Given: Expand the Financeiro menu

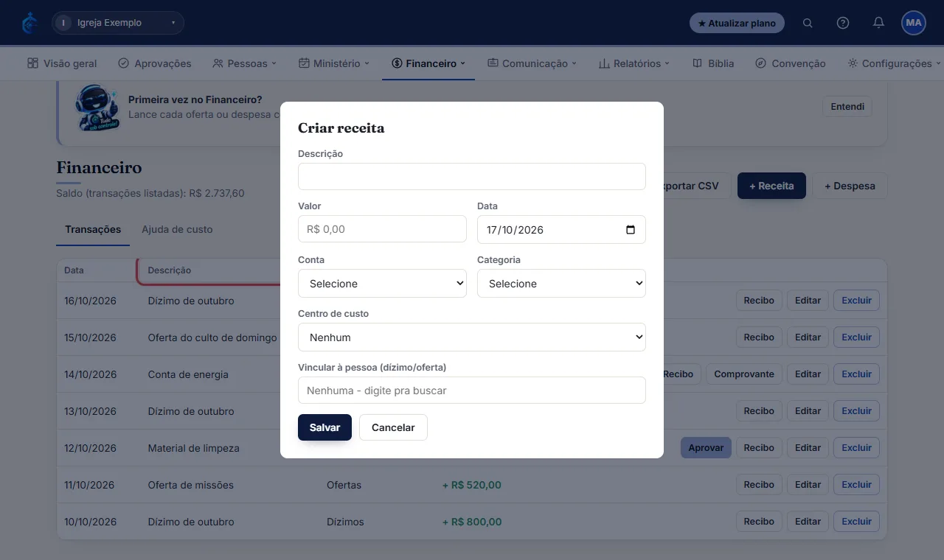Looking at the screenshot, I should click(x=428, y=63).
